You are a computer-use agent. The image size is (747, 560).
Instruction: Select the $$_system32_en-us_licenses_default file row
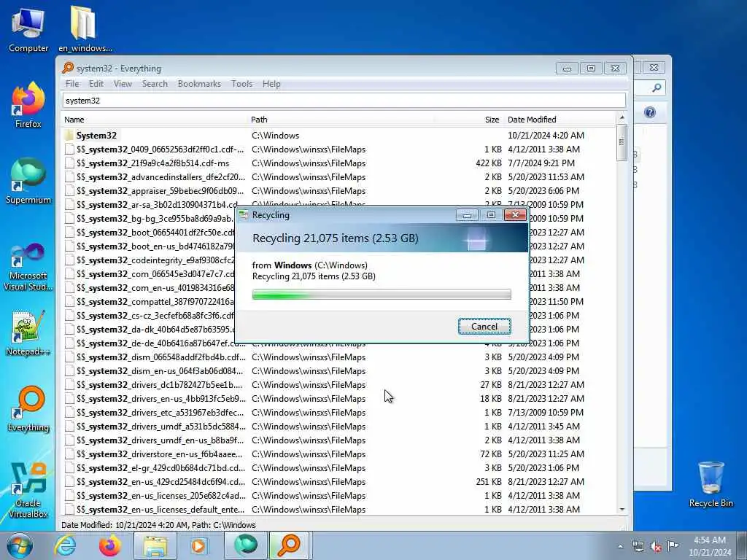click(338, 509)
